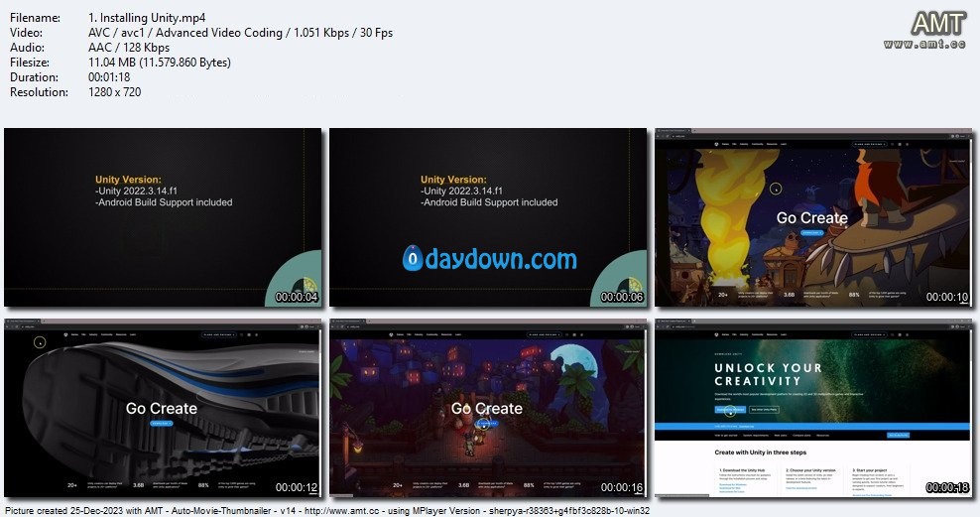Click "Go Create" heading in the 00:00:10 frame
The height and width of the screenshot is (517, 980).
tap(812, 217)
